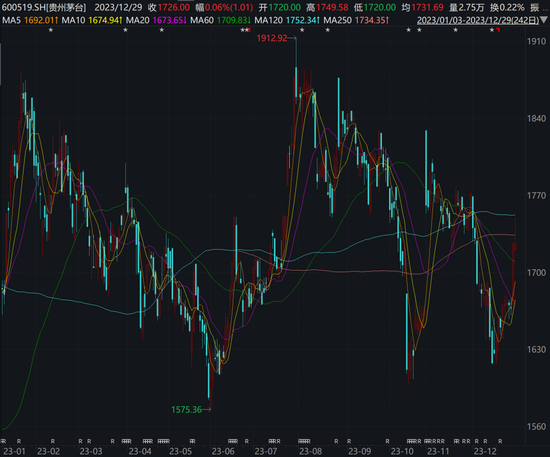
Task: Click the volume value 量2.75万
Action: [467, 7]
